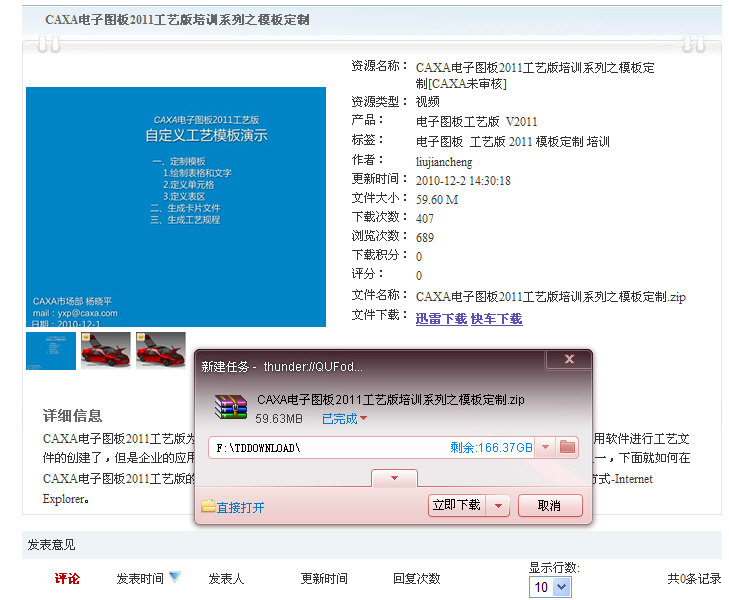Select the 评论 column header

(67, 578)
